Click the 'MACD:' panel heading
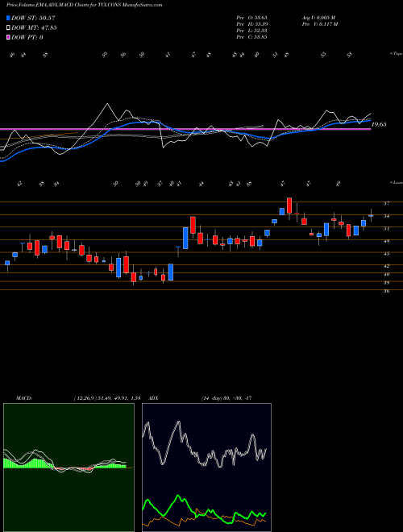 pos(24,398)
